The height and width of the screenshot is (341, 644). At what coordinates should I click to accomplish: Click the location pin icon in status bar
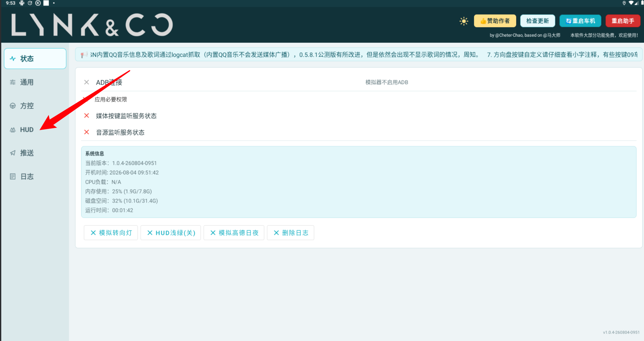click(x=624, y=3)
